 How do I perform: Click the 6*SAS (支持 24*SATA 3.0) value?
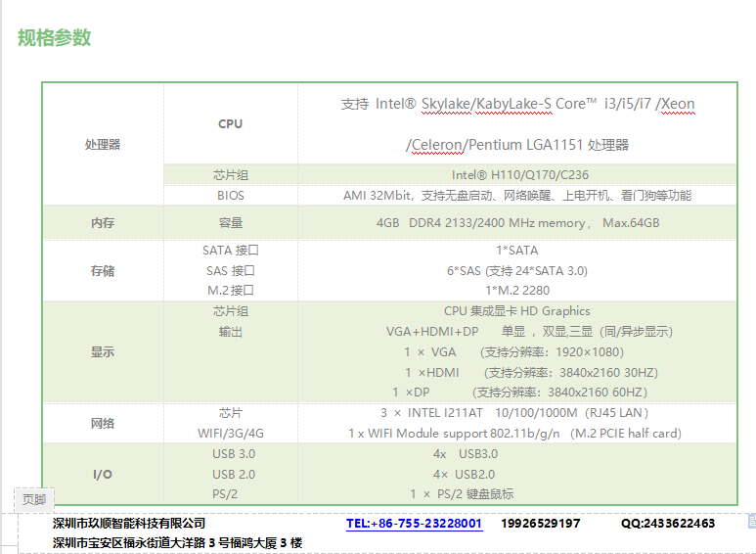517,271
